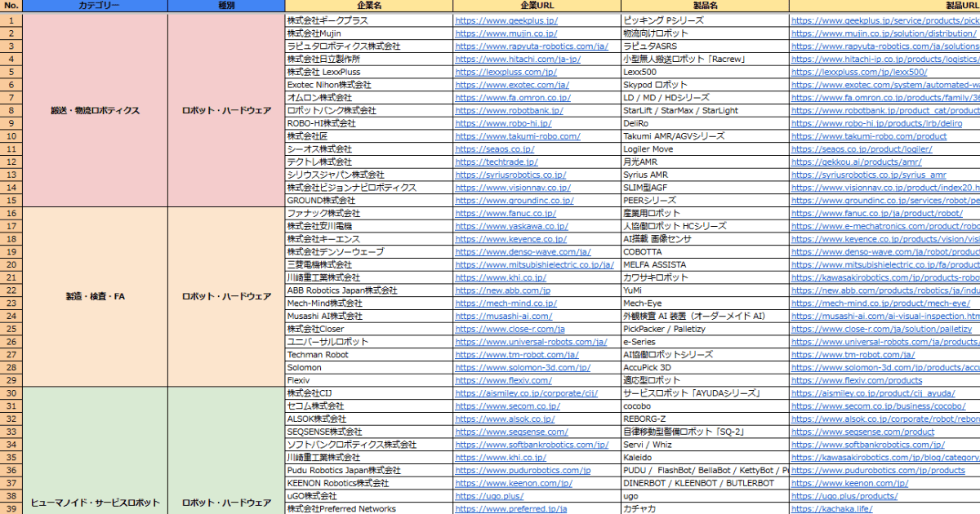Image resolution: width=980 pixels, height=514 pixels.
Task: Click the Skypod ロボット product cell
Action: pyautogui.click(x=705, y=85)
